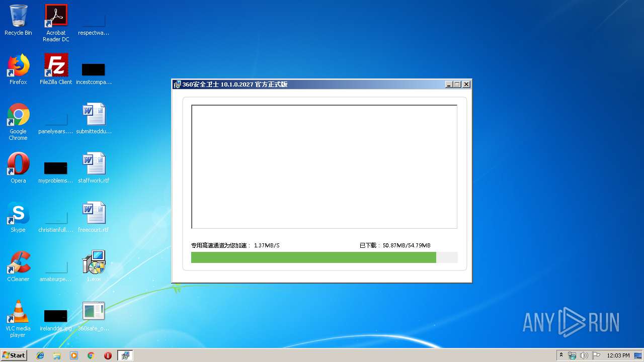The height and width of the screenshot is (362, 644).
Task: Click the empty installer content pane
Action: pos(324,166)
